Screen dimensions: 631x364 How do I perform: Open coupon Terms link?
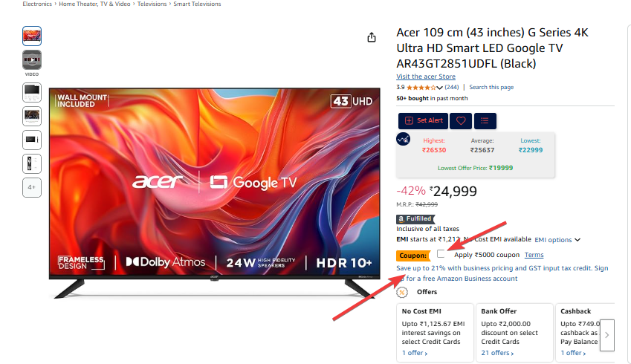point(534,255)
